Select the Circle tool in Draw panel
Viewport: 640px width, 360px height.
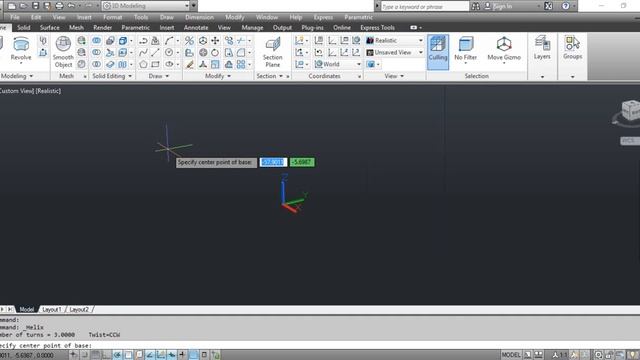coord(169,52)
